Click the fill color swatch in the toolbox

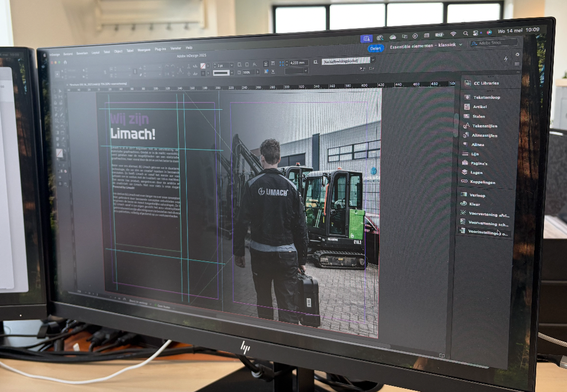click(x=59, y=154)
